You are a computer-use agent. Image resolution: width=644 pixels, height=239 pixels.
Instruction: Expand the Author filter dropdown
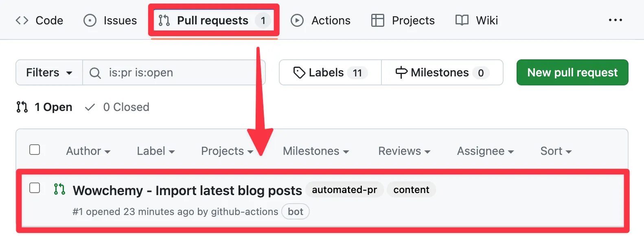88,151
